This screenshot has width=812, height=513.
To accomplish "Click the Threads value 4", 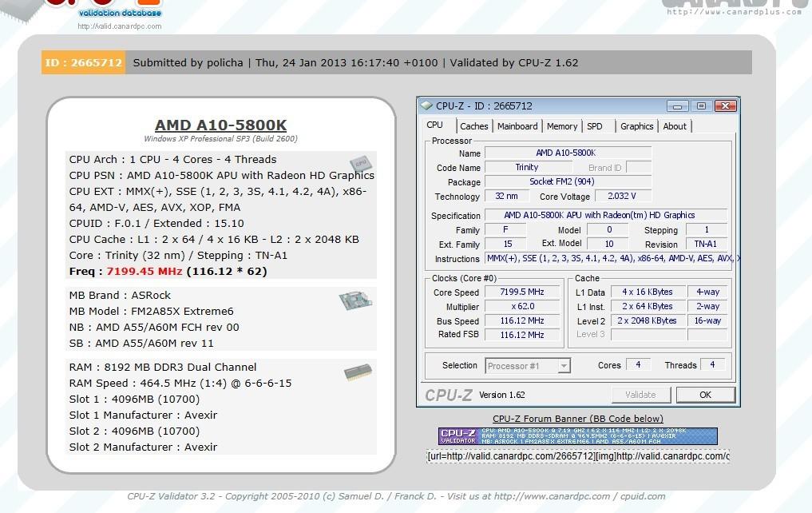I will (x=712, y=365).
